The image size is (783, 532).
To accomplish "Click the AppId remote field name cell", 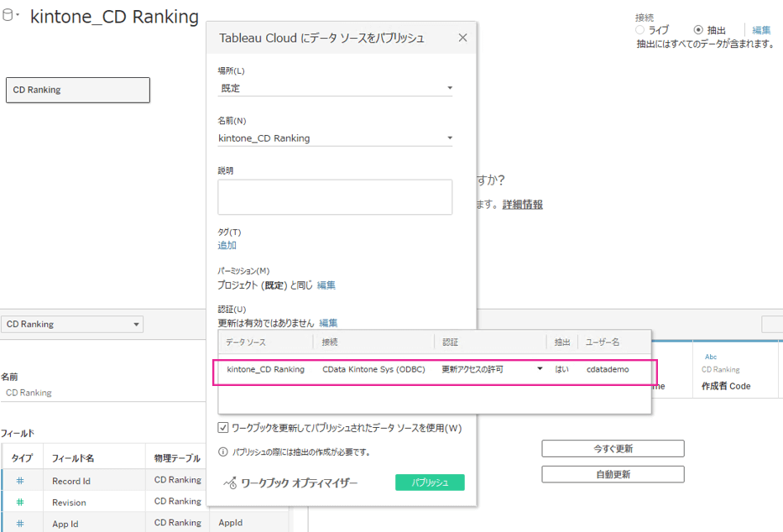I will click(231, 523).
